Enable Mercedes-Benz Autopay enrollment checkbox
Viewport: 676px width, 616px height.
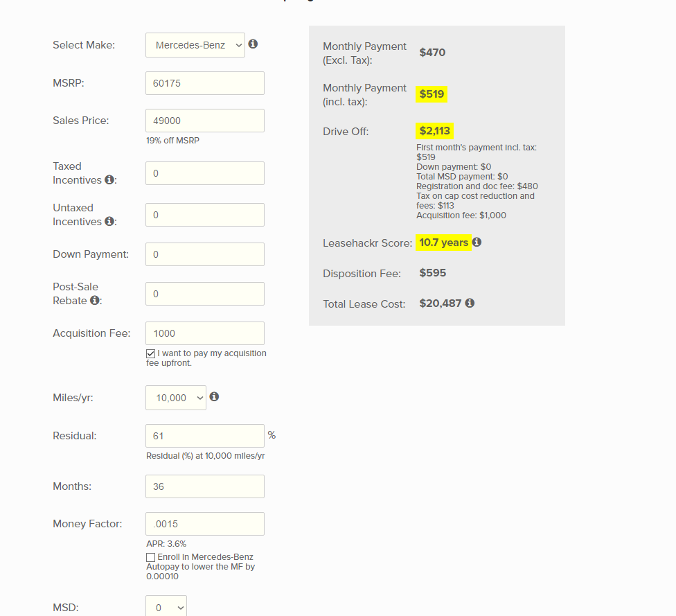click(x=151, y=558)
